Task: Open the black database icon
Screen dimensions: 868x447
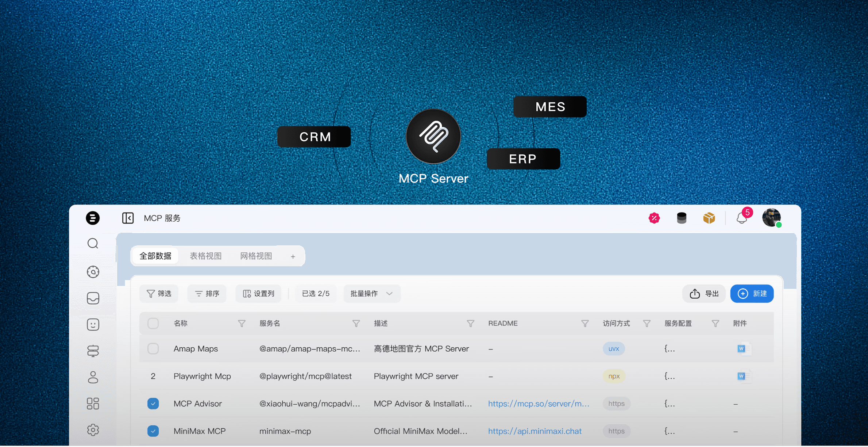Action: tap(681, 218)
